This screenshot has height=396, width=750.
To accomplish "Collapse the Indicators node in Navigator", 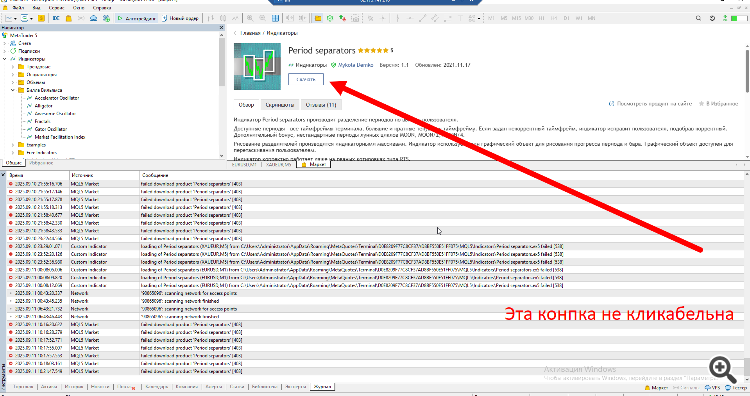I will 5,59.
